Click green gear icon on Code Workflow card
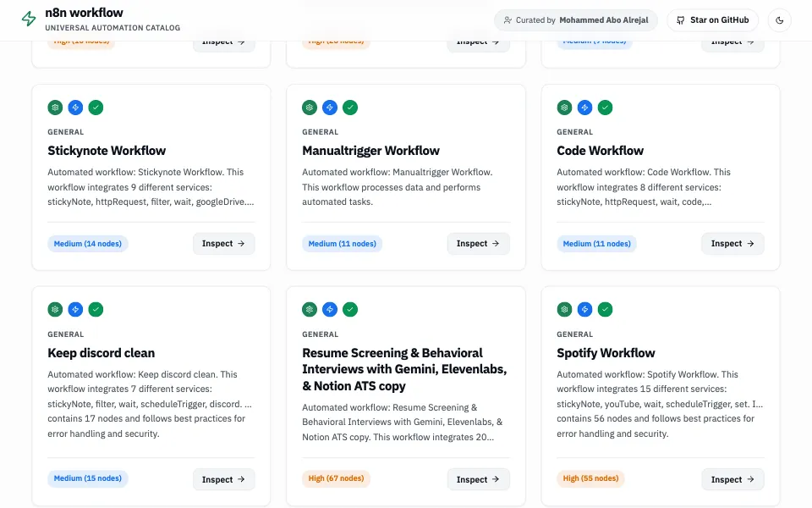Viewport: 812px width, 508px height. [x=564, y=108]
